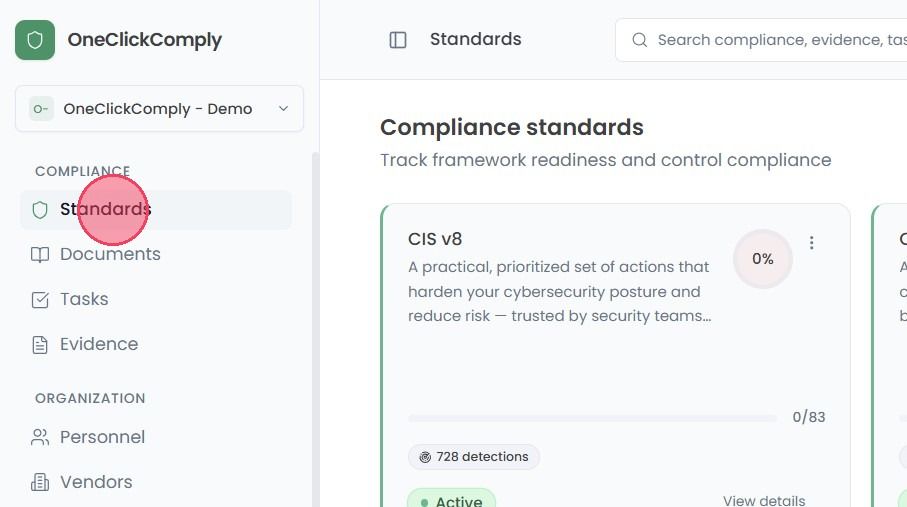Open Personnel in the sidebar
Image resolution: width=907 pixels, height=507 pixels.
(102, 437)
